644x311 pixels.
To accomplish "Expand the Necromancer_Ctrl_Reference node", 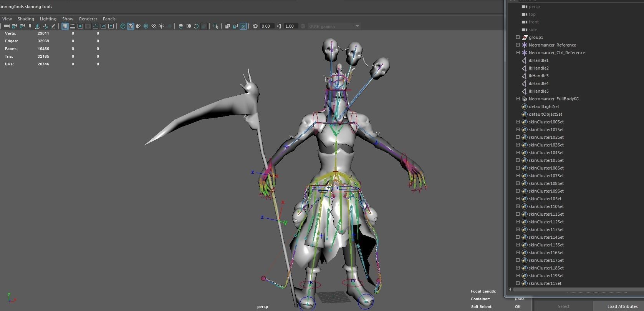I will (x=518, y=53).
